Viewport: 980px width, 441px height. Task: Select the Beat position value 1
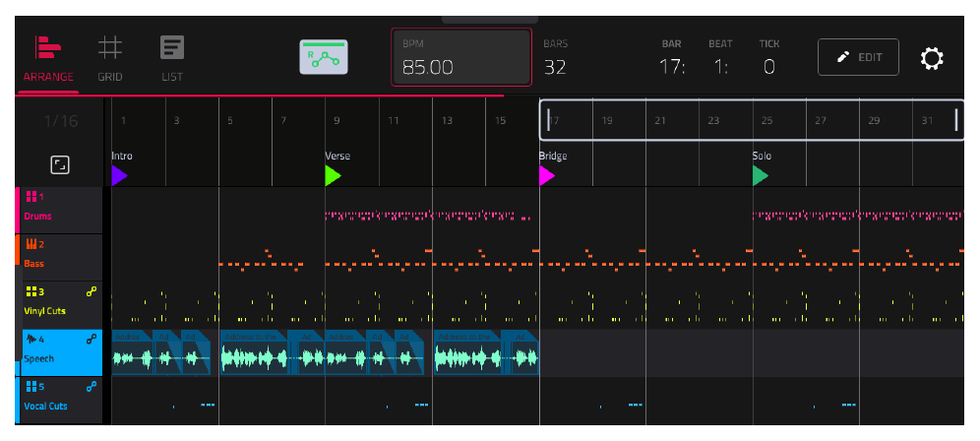click(720, 66)
